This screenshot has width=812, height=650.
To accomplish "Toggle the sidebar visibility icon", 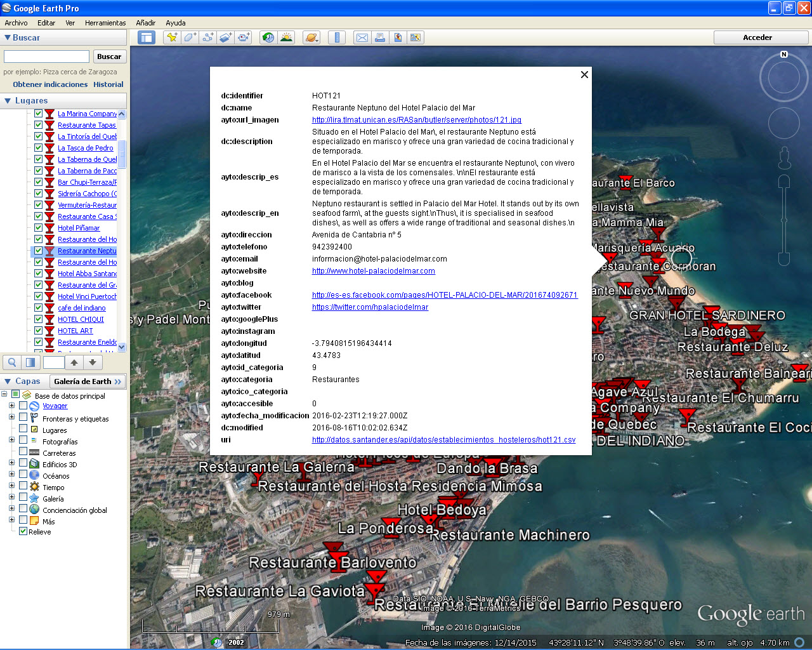I will [x=147, y=37].
